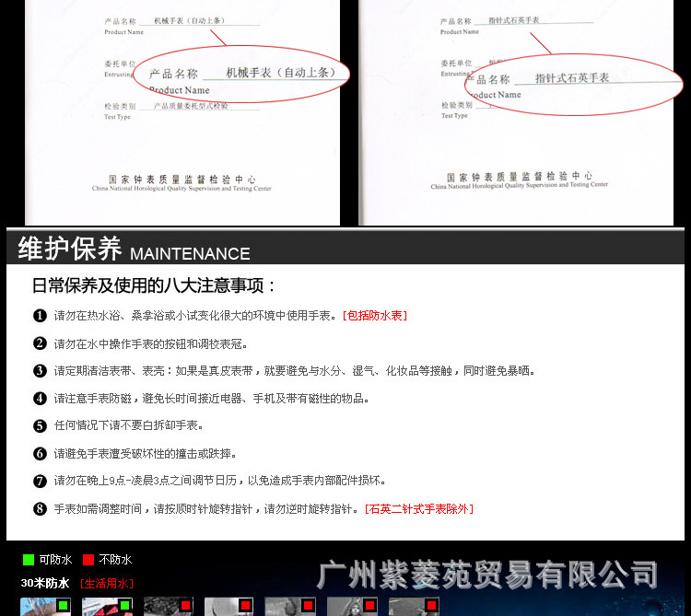Click the number 7 bullet icon
691x616 pixels.
click(40, 481)
